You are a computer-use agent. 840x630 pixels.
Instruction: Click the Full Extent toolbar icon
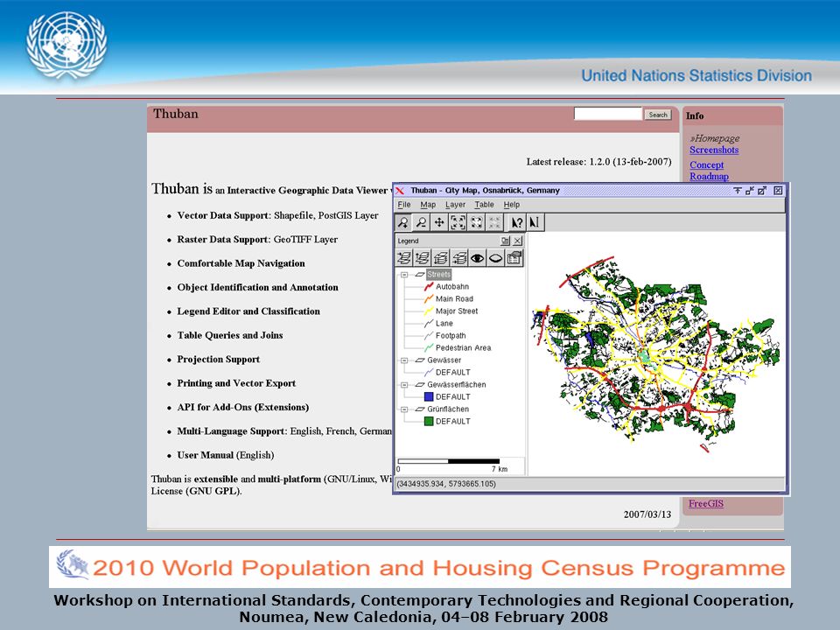pyautogui.click(x=458, y=222)
